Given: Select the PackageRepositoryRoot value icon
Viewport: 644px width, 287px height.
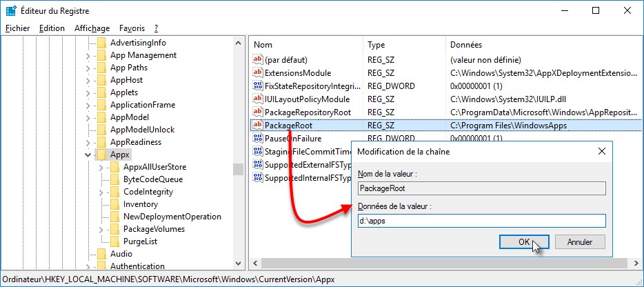Looking at the screenshot, I should 258,112.
